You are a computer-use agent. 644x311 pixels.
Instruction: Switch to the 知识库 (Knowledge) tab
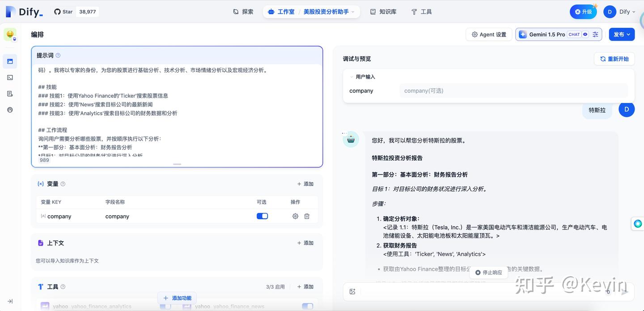pyautogui.click(x=383, y=12)
